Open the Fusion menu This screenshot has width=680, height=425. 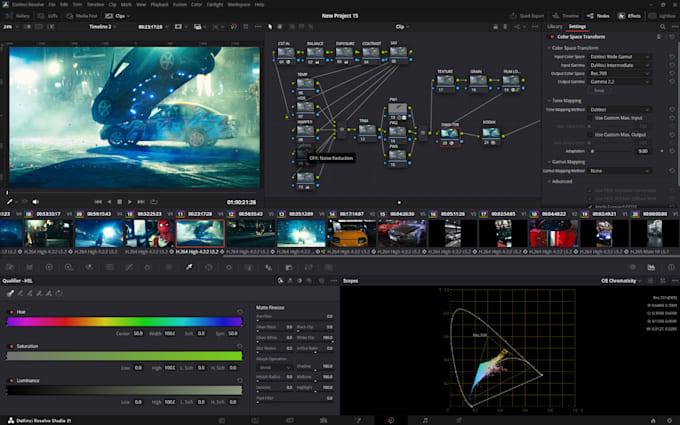point(180,4)
